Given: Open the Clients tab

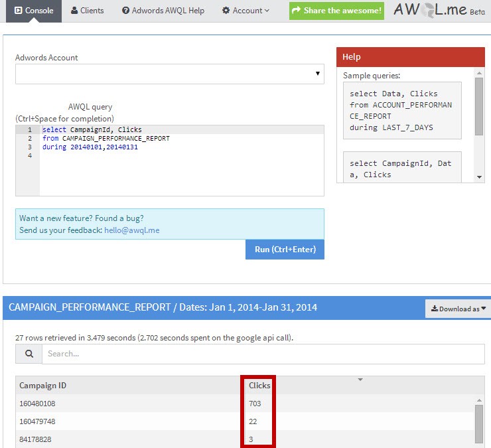Looking at the screenshot, I should point(87,11).
